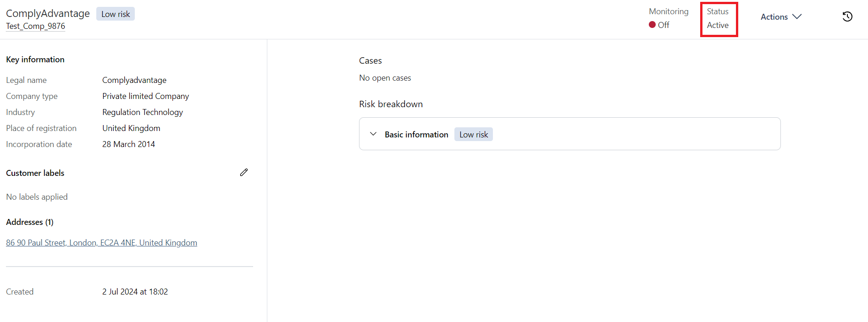This screenshot has height=322, width=868.
Task: Click the Basic information row label
Action: (416, 134)
